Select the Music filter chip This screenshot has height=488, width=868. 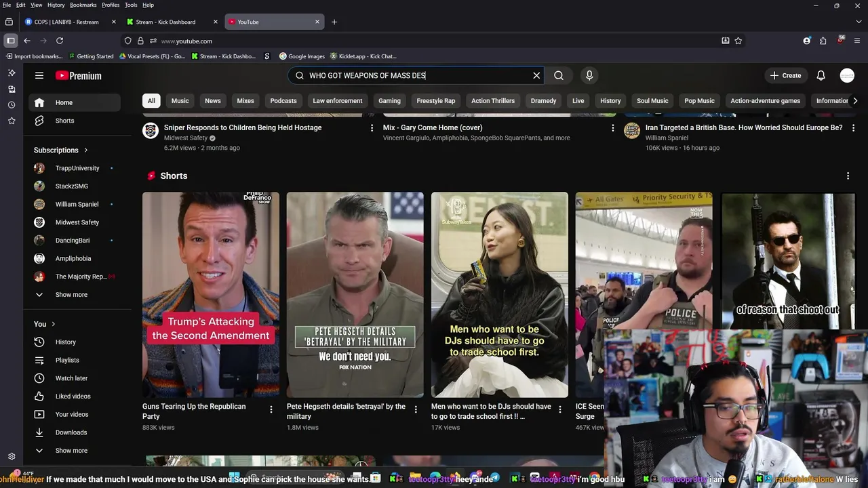[x=180, y=101]
